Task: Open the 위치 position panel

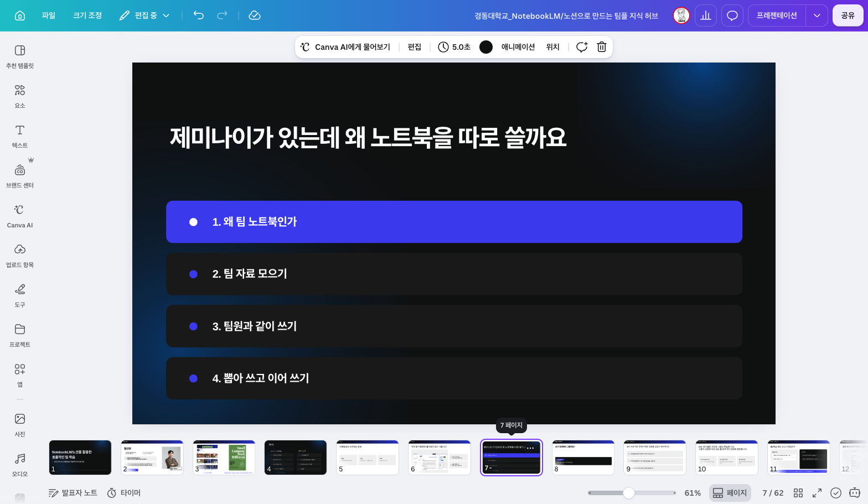Action: tap(552, 47)
